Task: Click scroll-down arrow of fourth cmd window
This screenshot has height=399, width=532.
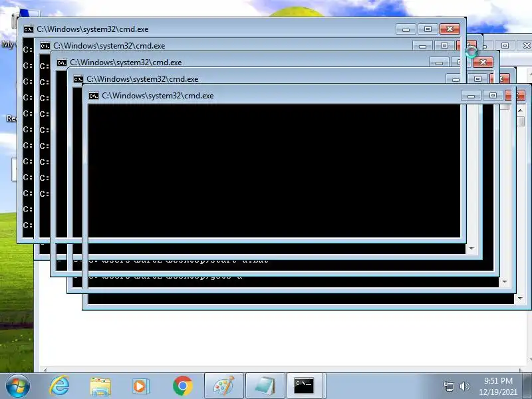Action: [x=505, y=282]
